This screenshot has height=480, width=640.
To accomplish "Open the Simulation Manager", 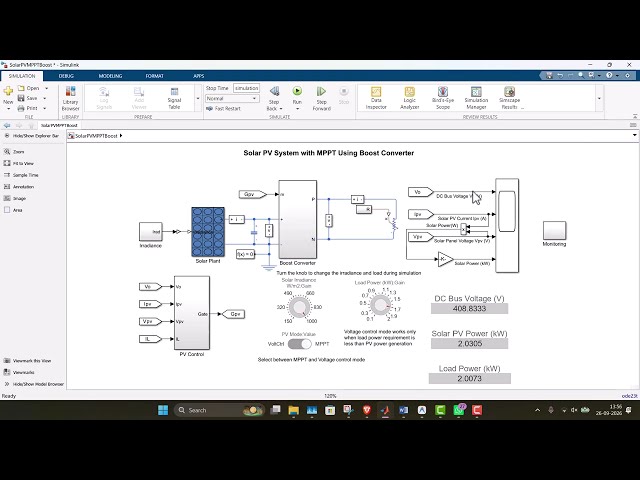I will (x=476, y=98).
